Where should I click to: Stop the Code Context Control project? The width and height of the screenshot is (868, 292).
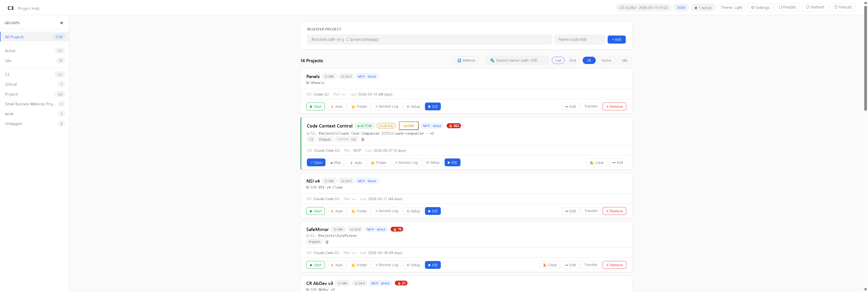coord(336,163)
